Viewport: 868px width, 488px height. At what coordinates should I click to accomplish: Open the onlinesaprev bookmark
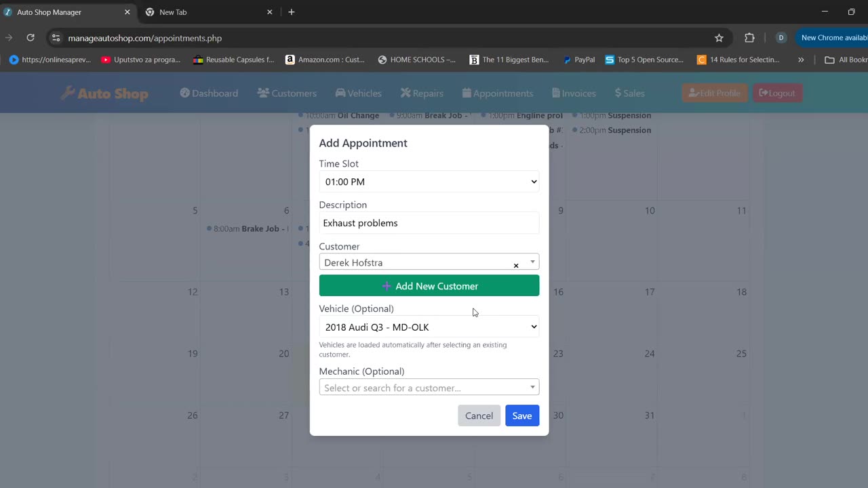(x=50, y=60)
